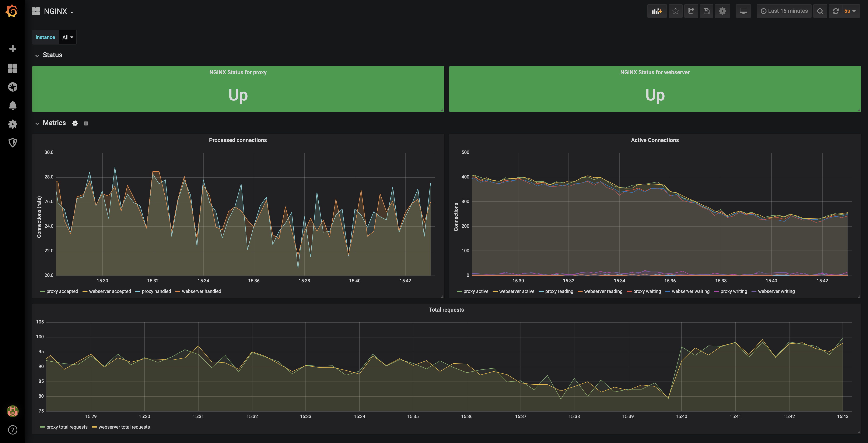The image size is (868, 443).
Task: Open the Share dashboard icon
Action: click(691, 11)
